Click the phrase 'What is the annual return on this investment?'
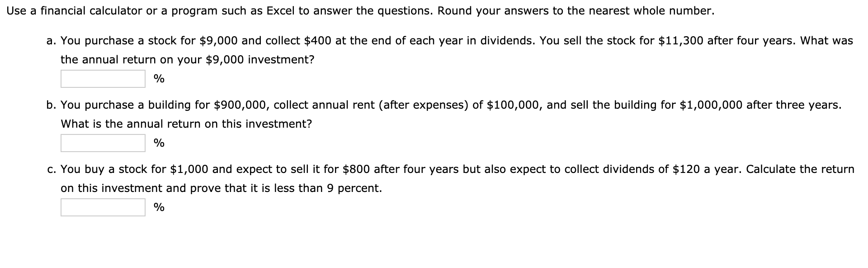This screenshot has width=868, height=268. click(186, 124)
